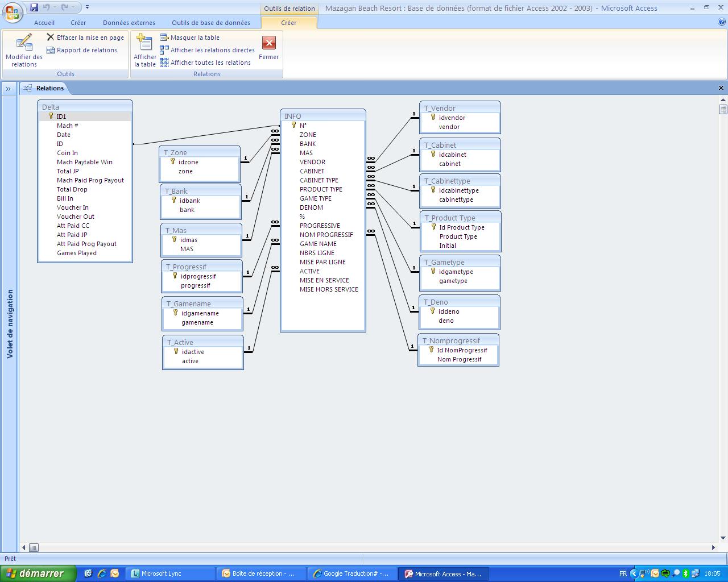Click the Redo icon in quick access toolbar
728x582 pixels.
tap(64, 7)
